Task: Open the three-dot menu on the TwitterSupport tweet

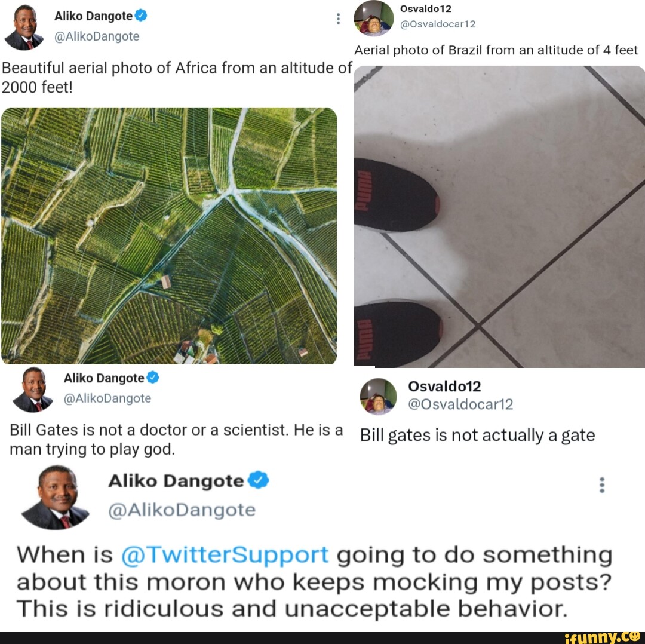Action: (x=602, y=484)
